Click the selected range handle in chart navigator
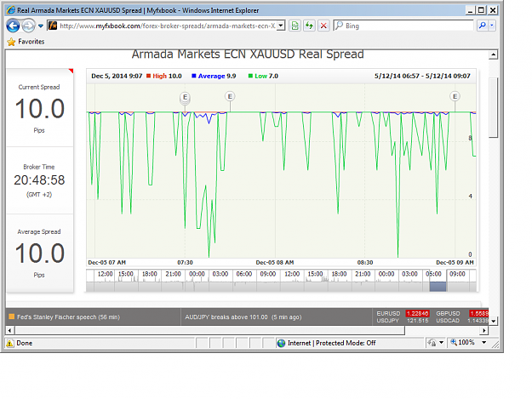The height and width of the screenshot is (399, 532). coord(438,287)
